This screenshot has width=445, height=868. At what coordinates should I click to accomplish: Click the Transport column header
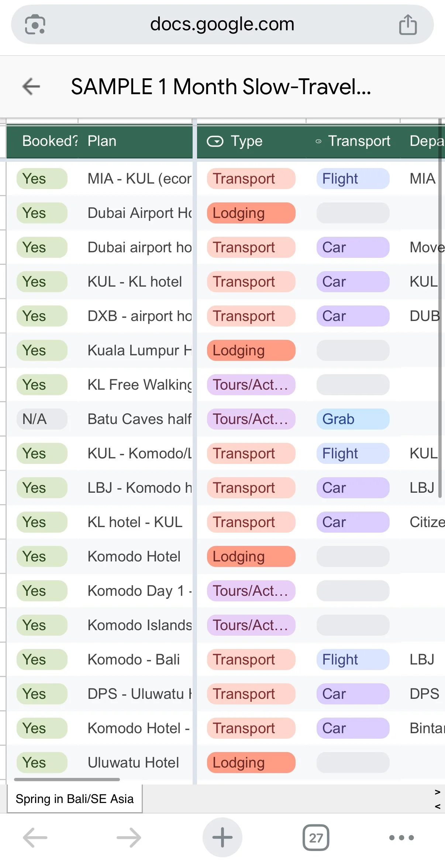point(353,141)
